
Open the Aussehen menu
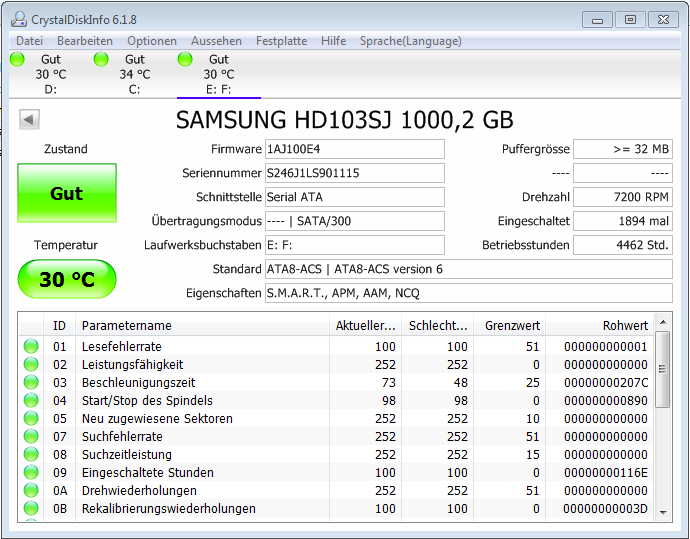coord(216,41)
